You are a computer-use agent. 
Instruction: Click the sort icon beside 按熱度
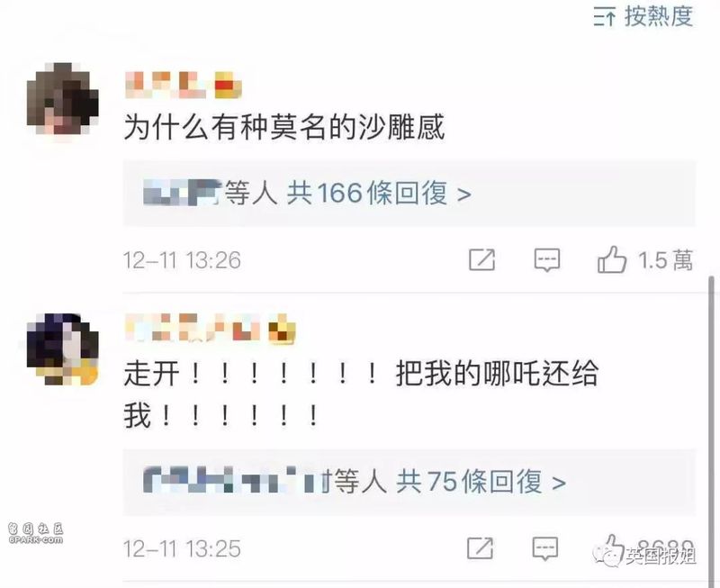point(604,17)
